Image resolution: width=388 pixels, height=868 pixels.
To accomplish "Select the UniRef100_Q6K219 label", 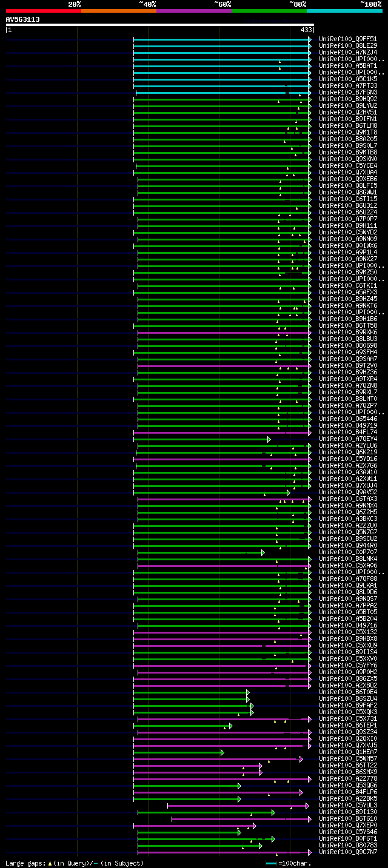I will point(348,452).
